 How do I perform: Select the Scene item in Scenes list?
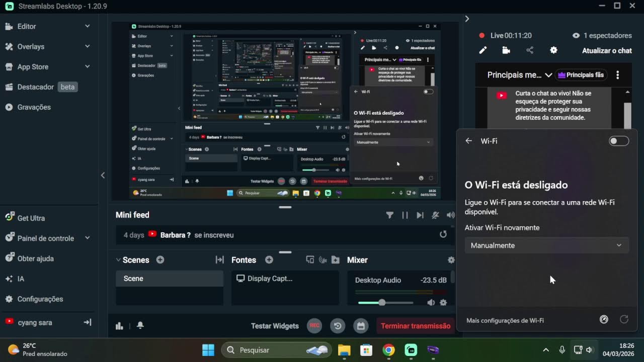click(x=170, y=279)
